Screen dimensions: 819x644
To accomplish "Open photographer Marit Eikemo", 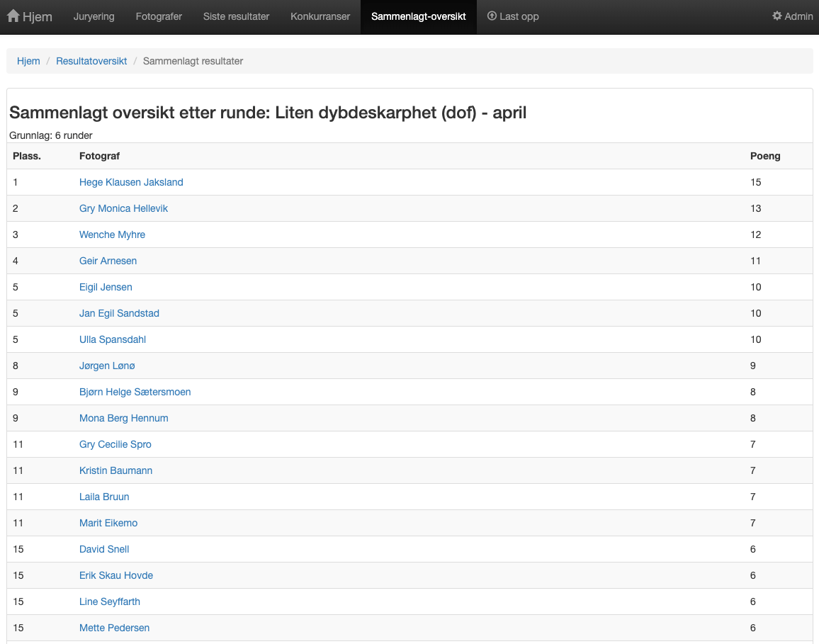I will click(108, 523).
